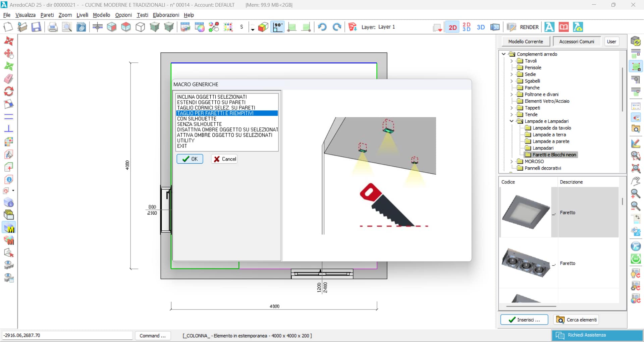The height and width of the screenshot is (342, 644).
Task: Click the New document icon
Action: (8, 27)
